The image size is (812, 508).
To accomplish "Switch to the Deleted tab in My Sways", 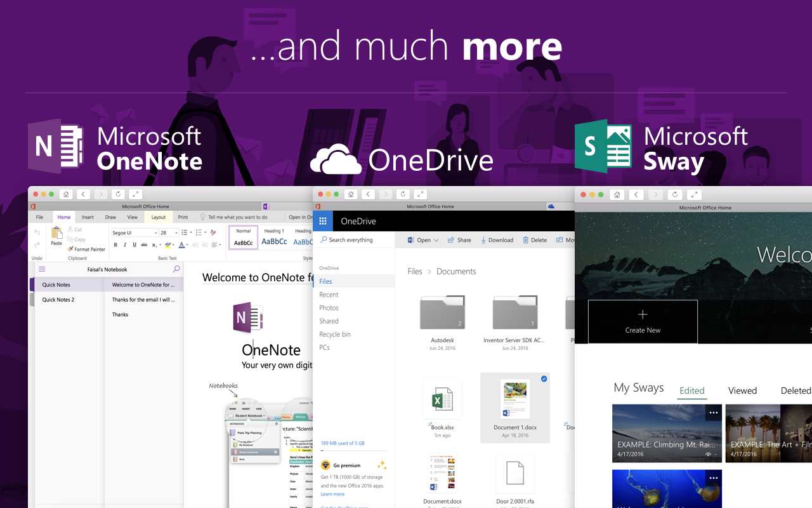I will 796,391.
